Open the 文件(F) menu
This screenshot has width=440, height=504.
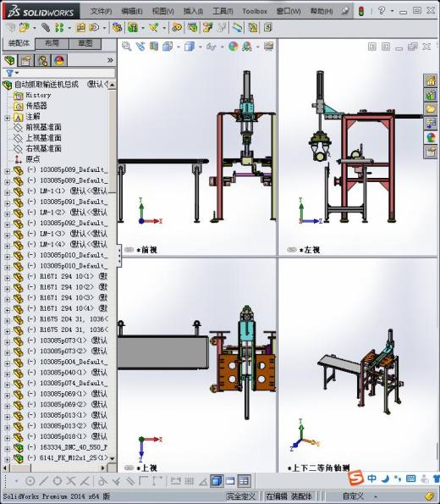pos(101,11)
